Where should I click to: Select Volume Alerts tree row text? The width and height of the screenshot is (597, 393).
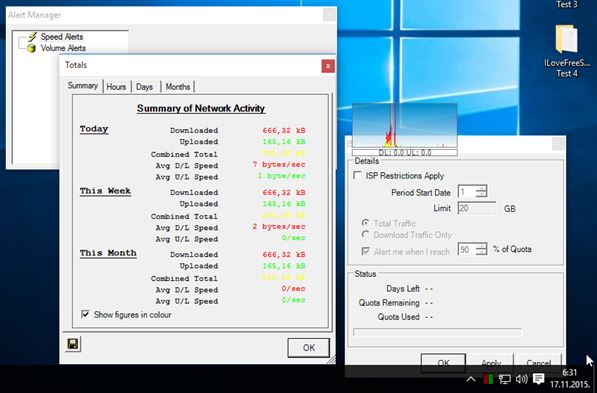[63, 48]
